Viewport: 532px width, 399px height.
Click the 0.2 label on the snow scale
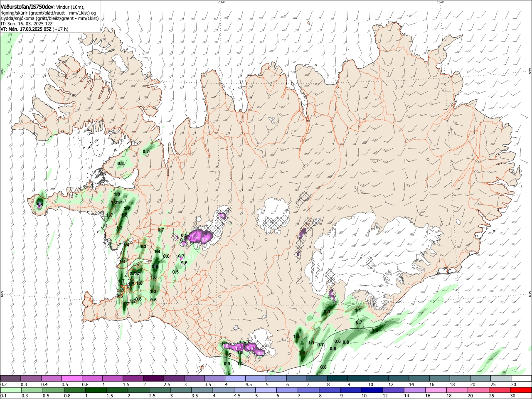3,385
